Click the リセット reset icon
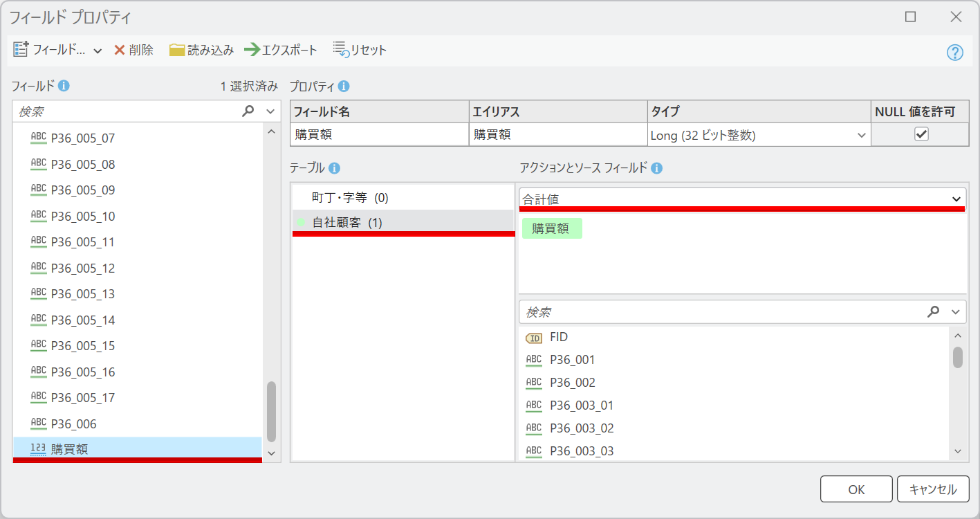This screenshot has height=519, width=980. click(340, 49)
